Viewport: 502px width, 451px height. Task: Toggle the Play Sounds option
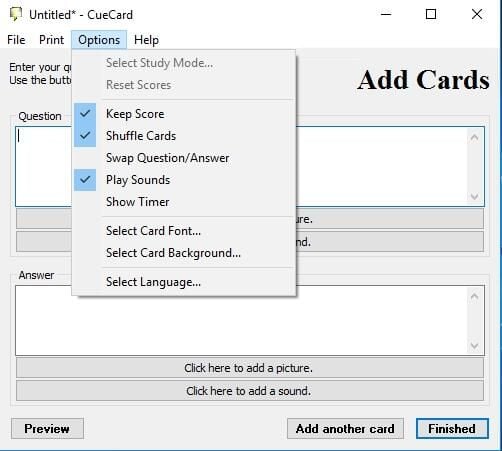click(184, 180)
